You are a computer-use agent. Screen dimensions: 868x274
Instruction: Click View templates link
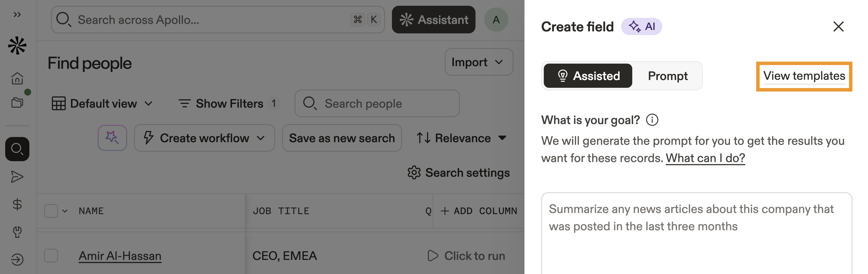pos(804,76)
